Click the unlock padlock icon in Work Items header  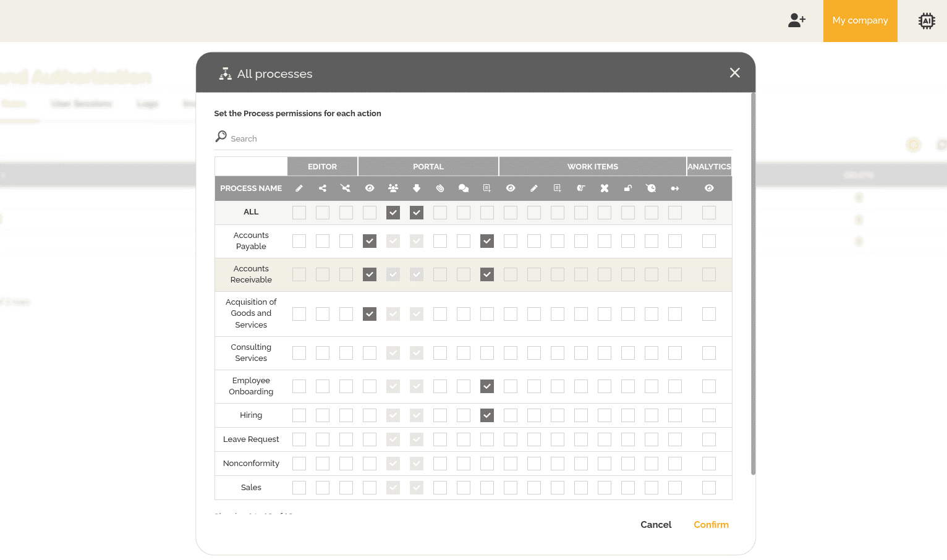tap(628, 189)
